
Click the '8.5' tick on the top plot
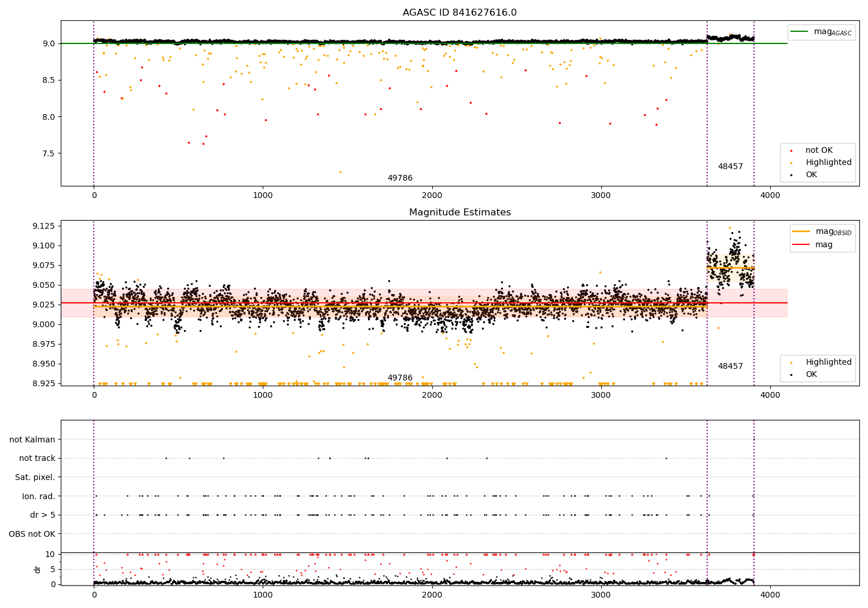(x=49, y=80)
